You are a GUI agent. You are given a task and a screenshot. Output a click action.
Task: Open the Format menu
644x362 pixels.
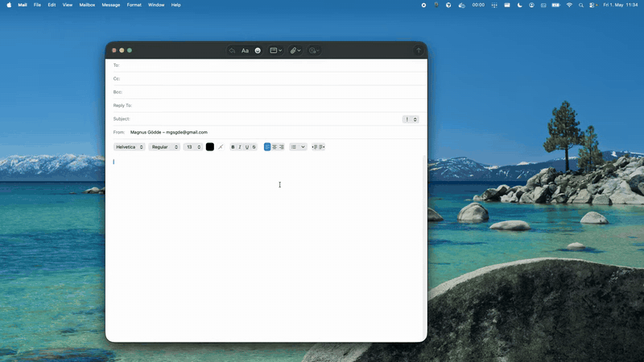pos(134,5)
